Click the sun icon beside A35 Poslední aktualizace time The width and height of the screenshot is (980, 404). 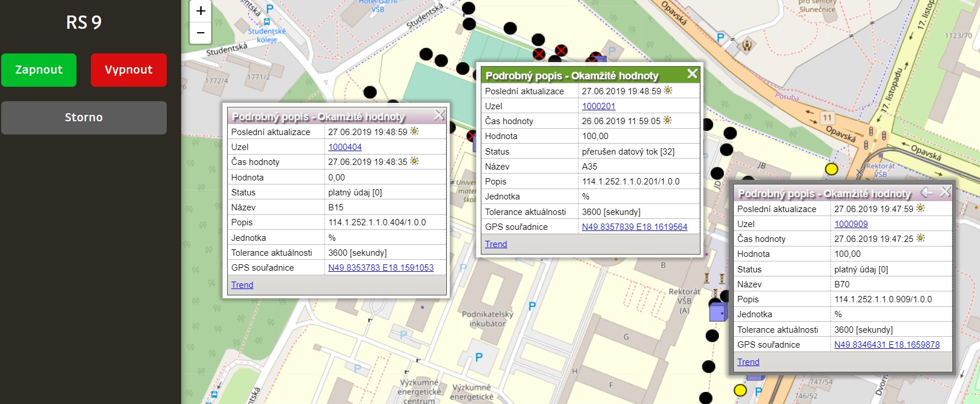point(668,91)
